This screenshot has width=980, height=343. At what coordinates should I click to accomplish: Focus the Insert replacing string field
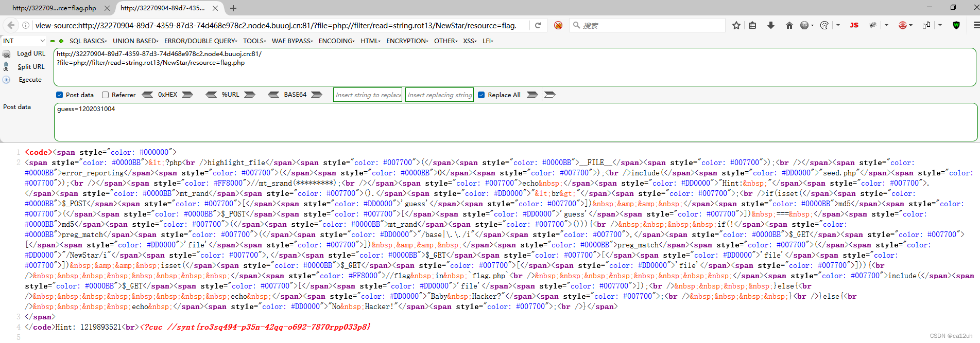[x=439, y=95]
